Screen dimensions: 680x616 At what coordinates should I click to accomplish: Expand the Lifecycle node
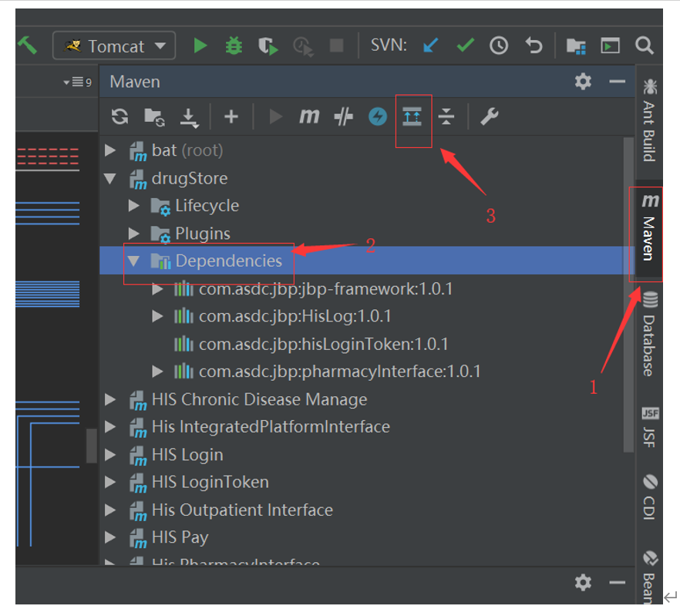134,206
